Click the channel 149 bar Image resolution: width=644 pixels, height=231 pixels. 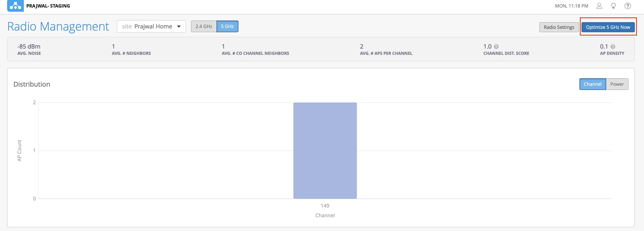325,150
